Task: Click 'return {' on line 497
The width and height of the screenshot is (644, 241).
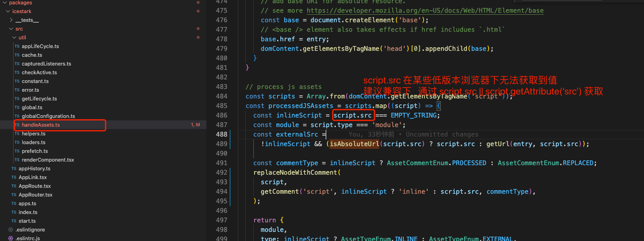Action: pyautogui.click(x=268, y=220)
